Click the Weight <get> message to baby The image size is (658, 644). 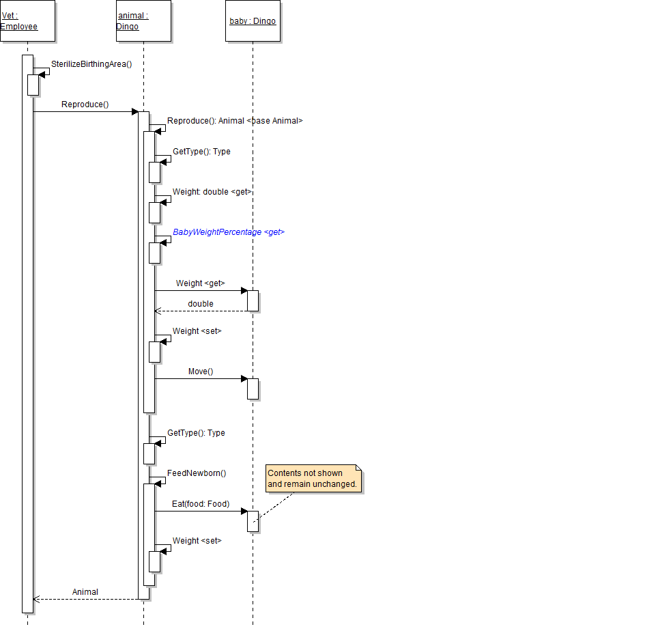200,283
